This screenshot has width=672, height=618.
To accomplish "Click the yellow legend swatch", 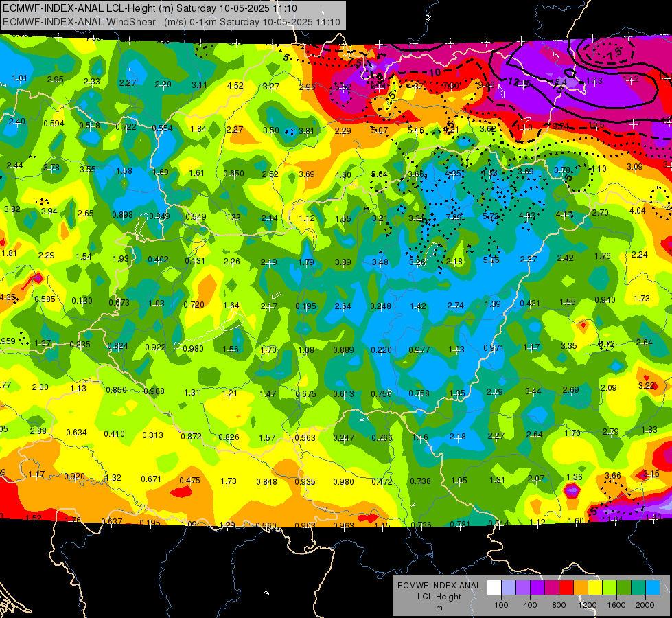I will coord(595,588).
